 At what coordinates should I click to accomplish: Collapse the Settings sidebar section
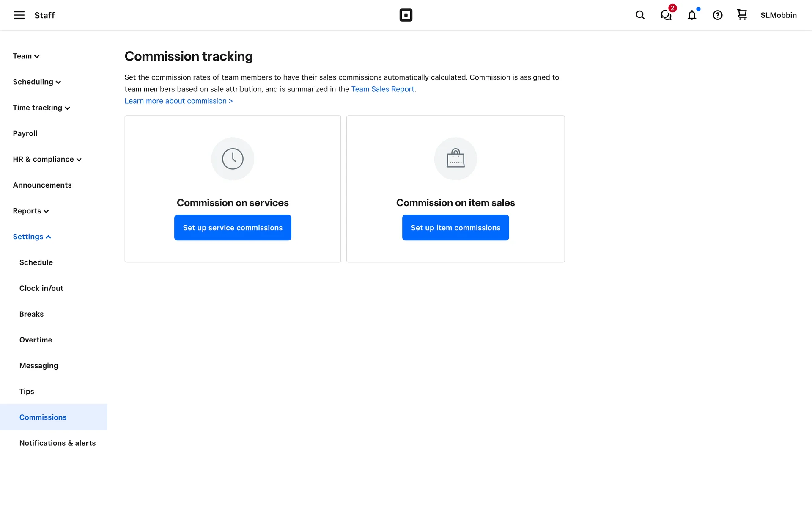32,237
